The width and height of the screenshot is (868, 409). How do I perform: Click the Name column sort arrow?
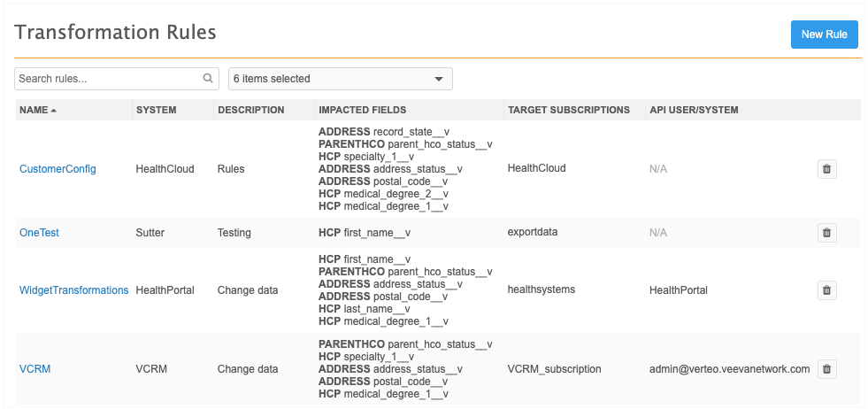tap(54, 111)
